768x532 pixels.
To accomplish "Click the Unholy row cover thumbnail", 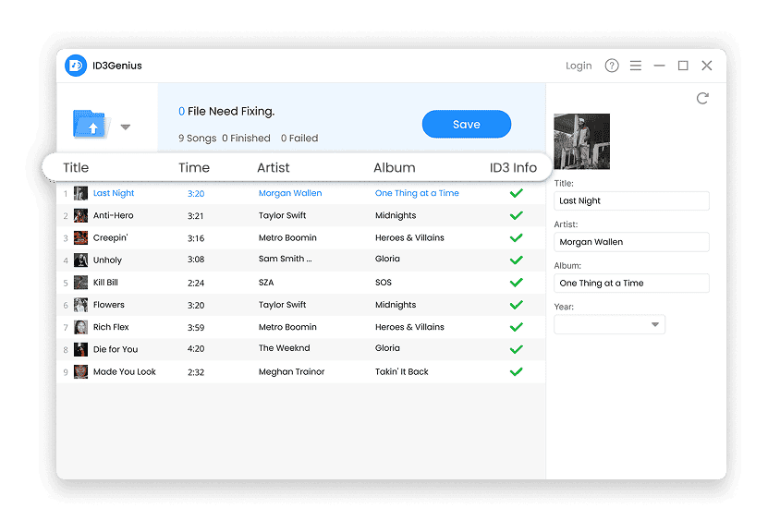I will tap(80, 260).
